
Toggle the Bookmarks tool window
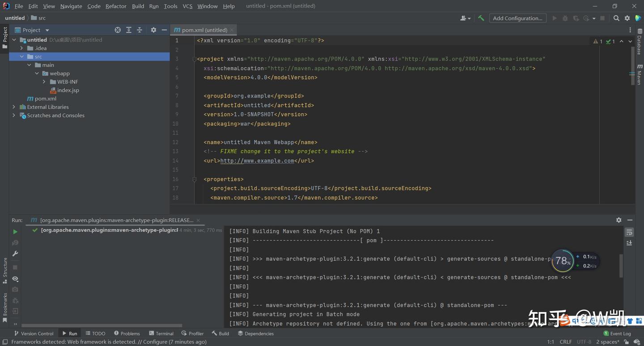click(x=5, y=308)
